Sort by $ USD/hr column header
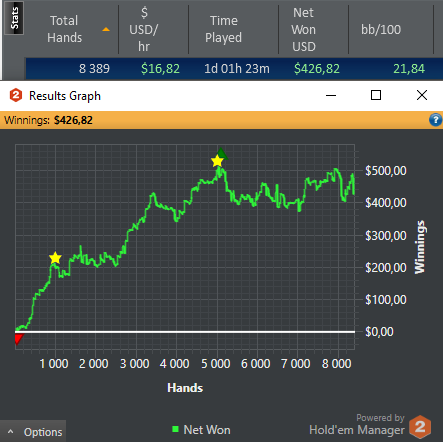The image size is (443, 442). point(144,29)
